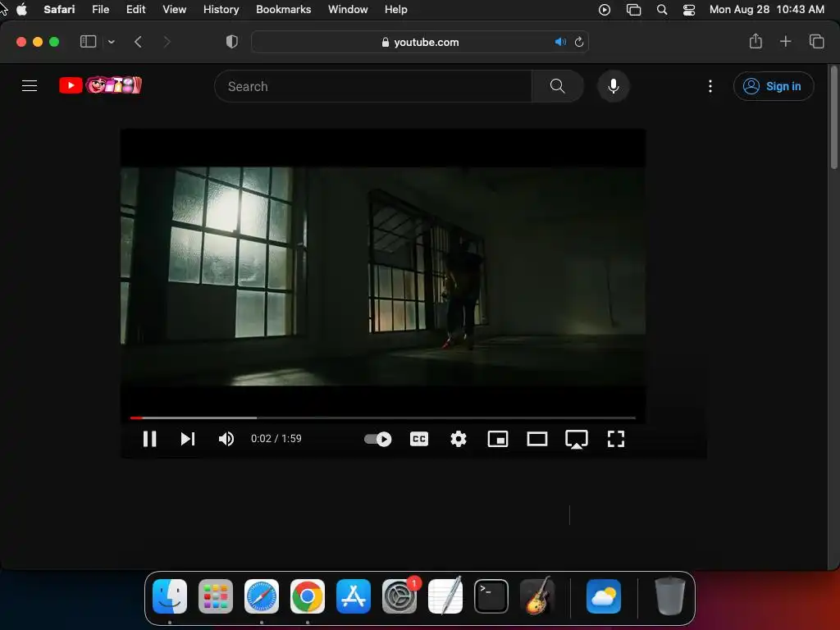Open the Edit menu

coord(135,10)
